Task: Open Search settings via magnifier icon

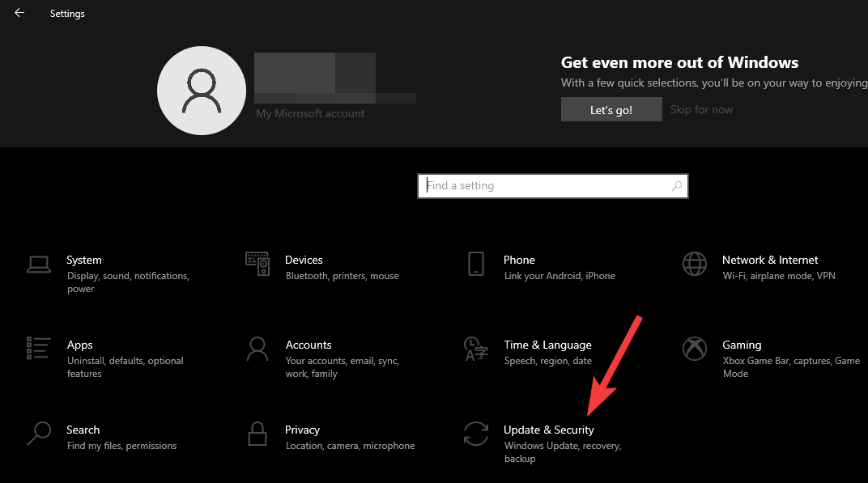Action: click(39, 434)
